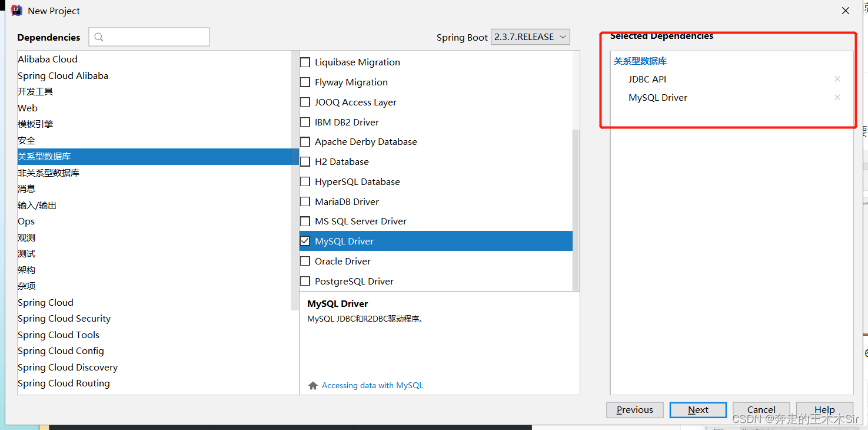Remove JDBC API from selected dependencies

tap(837, 79)
